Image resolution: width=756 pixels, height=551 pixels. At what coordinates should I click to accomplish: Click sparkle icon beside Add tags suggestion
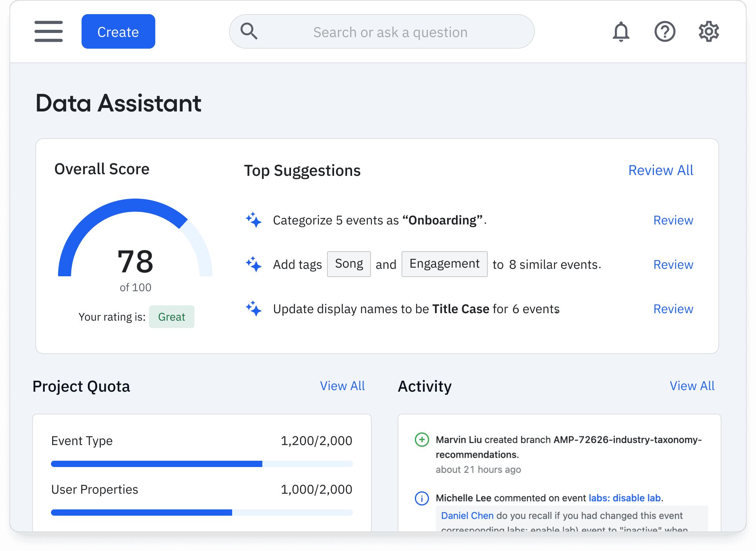[254, 264]
